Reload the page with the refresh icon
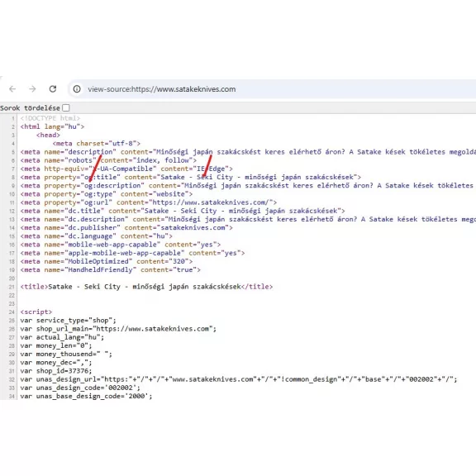Viewport: 476px width, 476px height. click(x=53, y=89)
